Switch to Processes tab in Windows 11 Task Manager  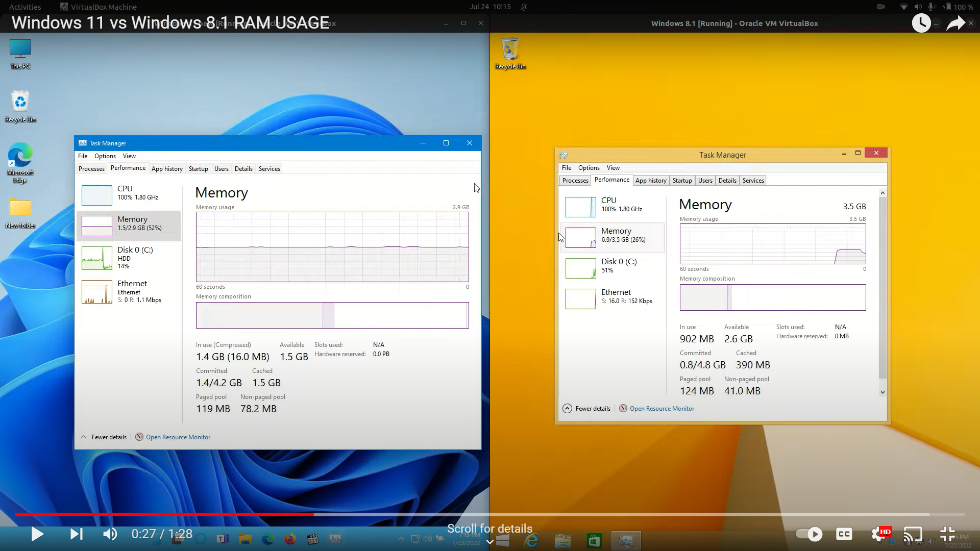pyautogui.click(x=91, y=169)
